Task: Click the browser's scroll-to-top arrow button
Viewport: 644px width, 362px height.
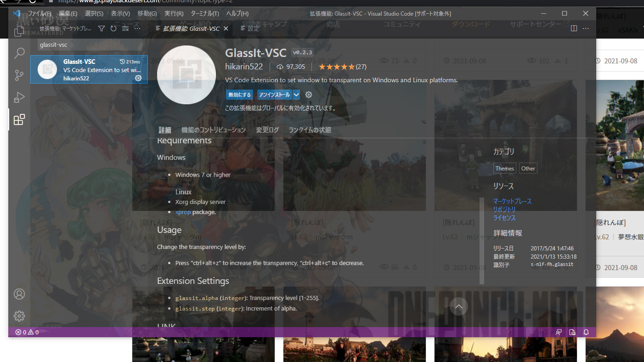Action: pyautogui.click(x=458, y=306)
